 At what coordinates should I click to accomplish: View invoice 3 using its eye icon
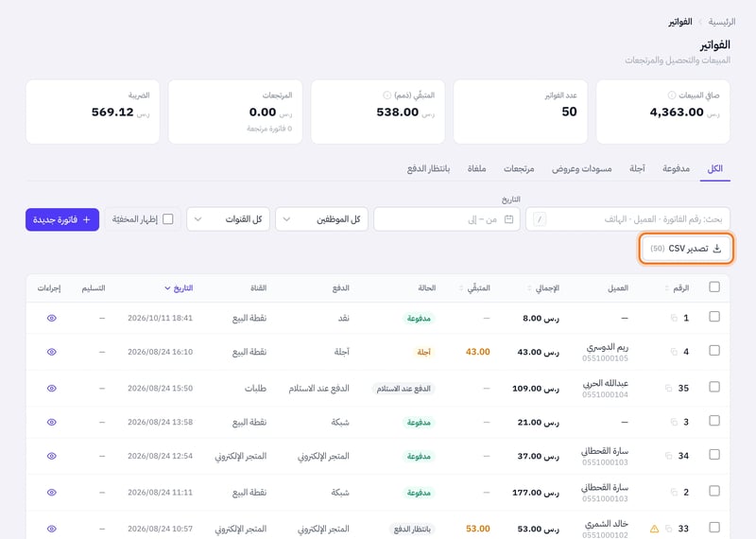52,423
